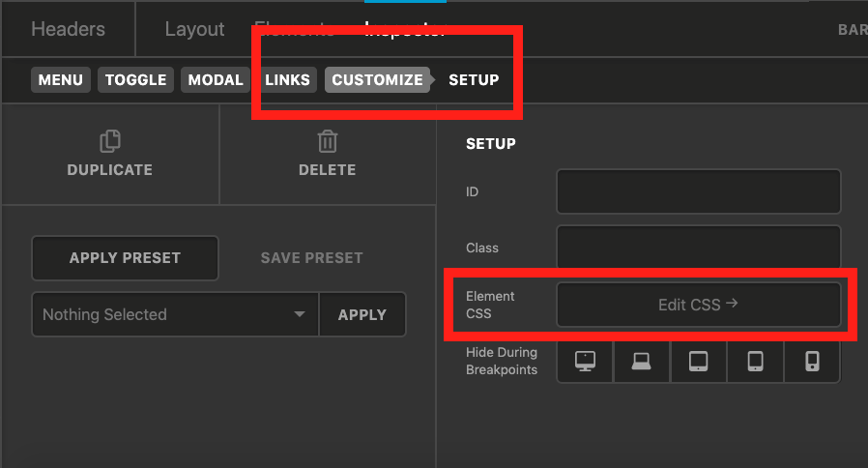Toggle hide on laptop breakpoint
The width and height of the screenshot is (868, 468).
pyautogui.click(x=642, y=361)
